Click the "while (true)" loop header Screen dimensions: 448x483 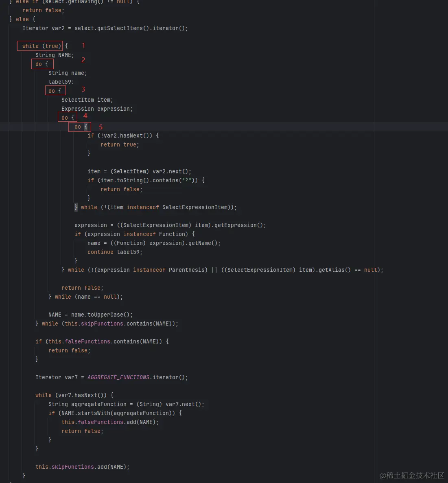click(x=42, y=46)
